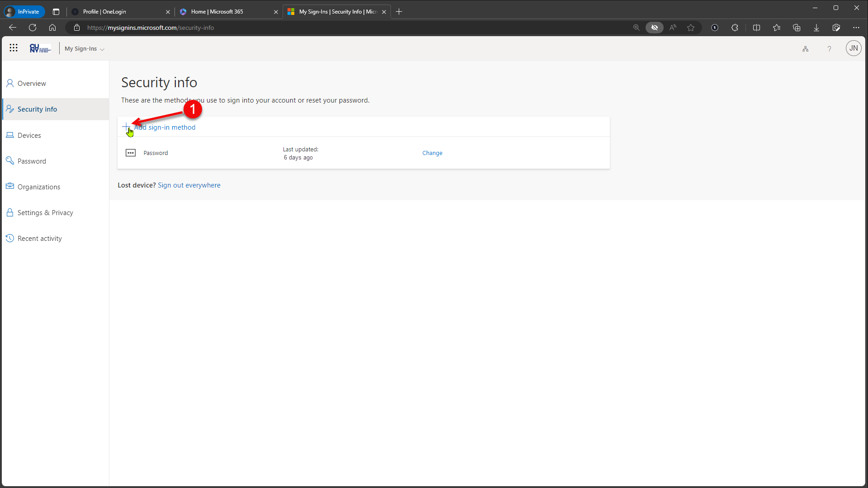Open Devices in the sidebar
868x488 pixels.
pos(29,136)
